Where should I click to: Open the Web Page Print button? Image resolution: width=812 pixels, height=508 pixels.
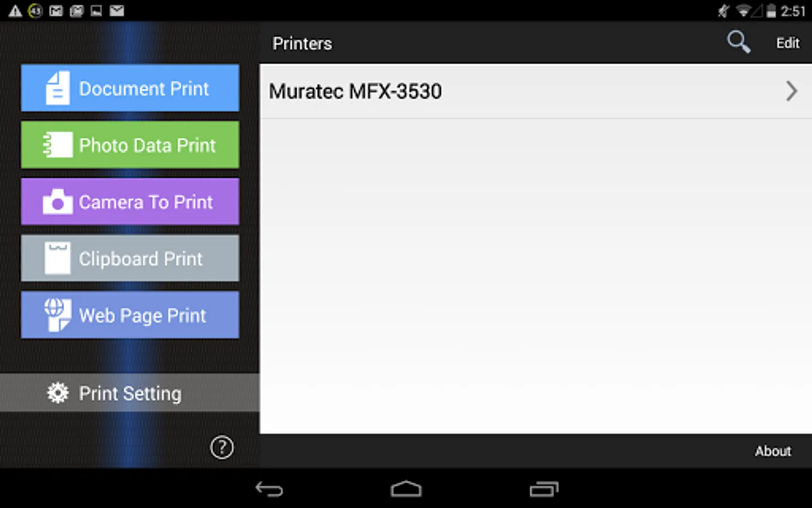[130, 315]
